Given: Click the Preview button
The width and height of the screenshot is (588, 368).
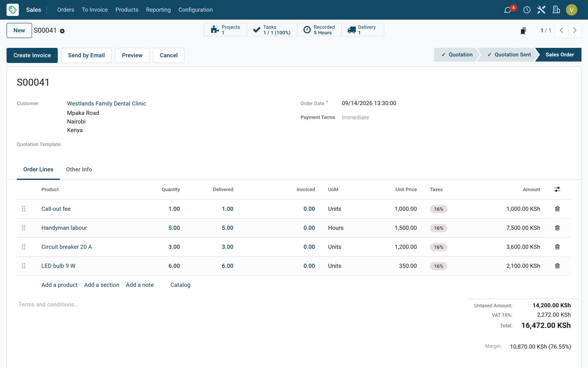Looking at the screenshot, I should click(132, 55).
